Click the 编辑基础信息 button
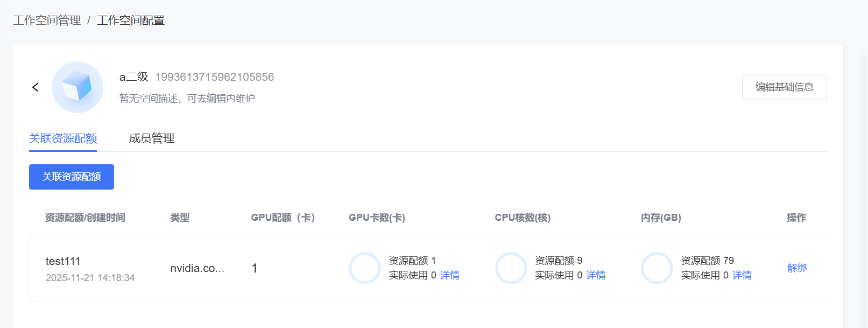Viewport: 868px width, 328px height. (784, 87)
